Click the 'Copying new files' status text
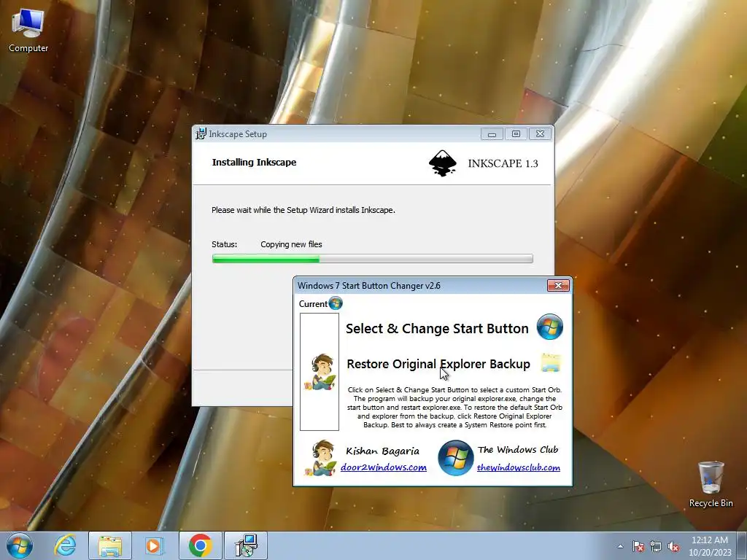This screenshot has height=560, width=747. (x=291, y=244)
